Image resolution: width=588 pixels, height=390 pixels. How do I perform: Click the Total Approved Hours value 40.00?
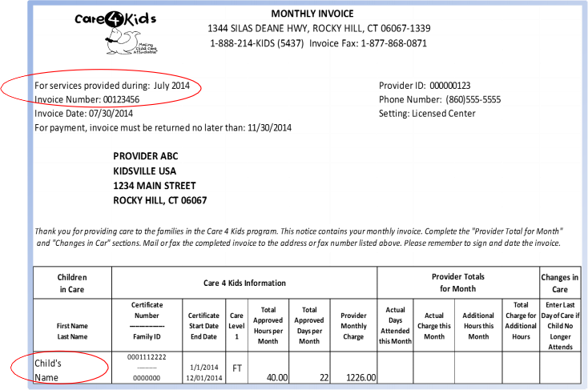pyautogui.click(x=277, y=377)
